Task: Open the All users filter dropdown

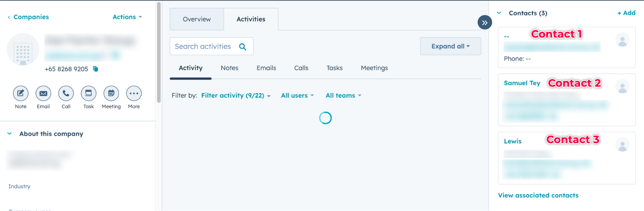Action: [297, 96]
